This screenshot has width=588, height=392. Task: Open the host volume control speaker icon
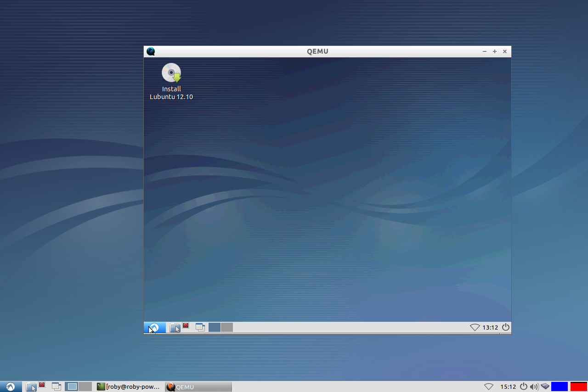tap(534, 386)
